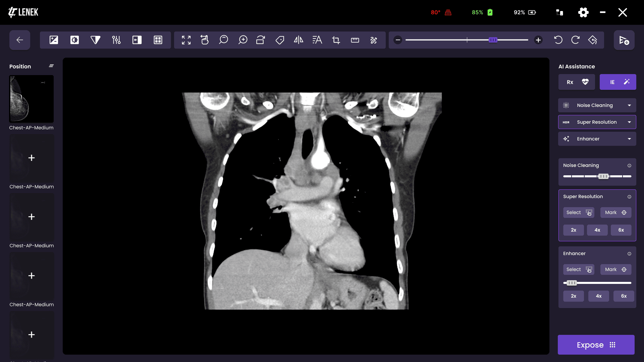Click the crop tool icon

[336, 40]
